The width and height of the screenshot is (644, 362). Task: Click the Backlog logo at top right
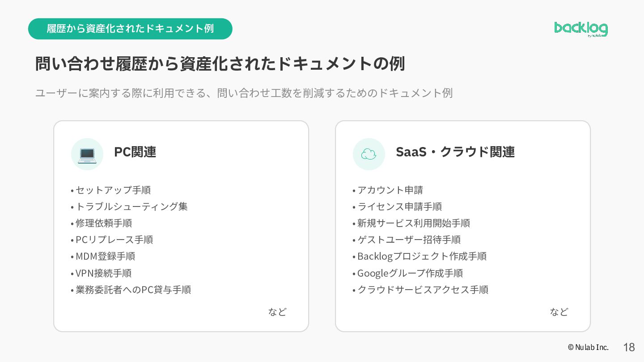coord(581,29)
